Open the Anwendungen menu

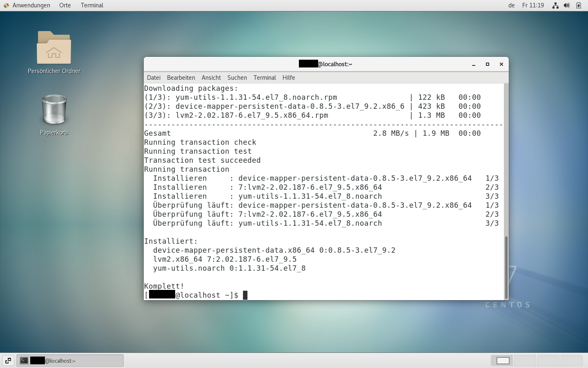click(31, 5)
